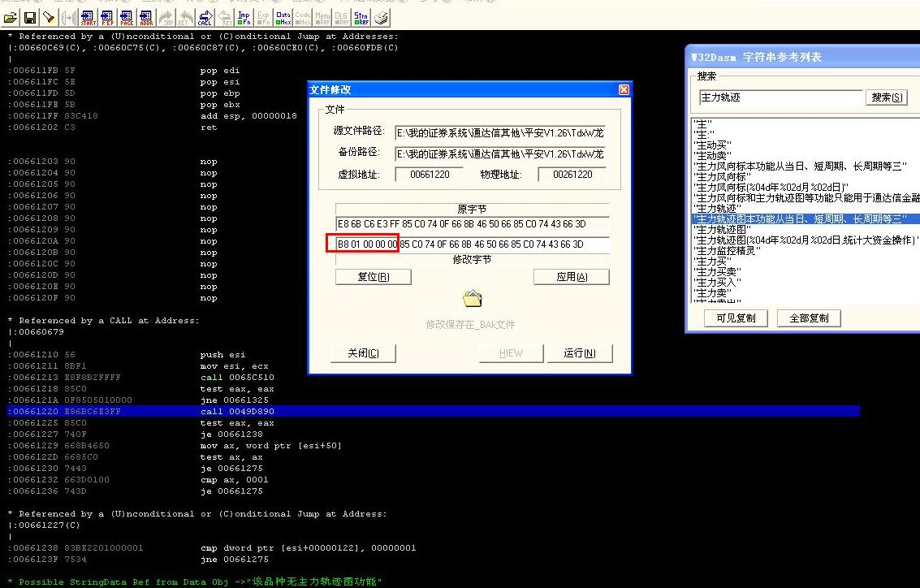Screen dimensions: 920x588
Task: Click the flashlight Find Text icon
Action: point(49,17)
